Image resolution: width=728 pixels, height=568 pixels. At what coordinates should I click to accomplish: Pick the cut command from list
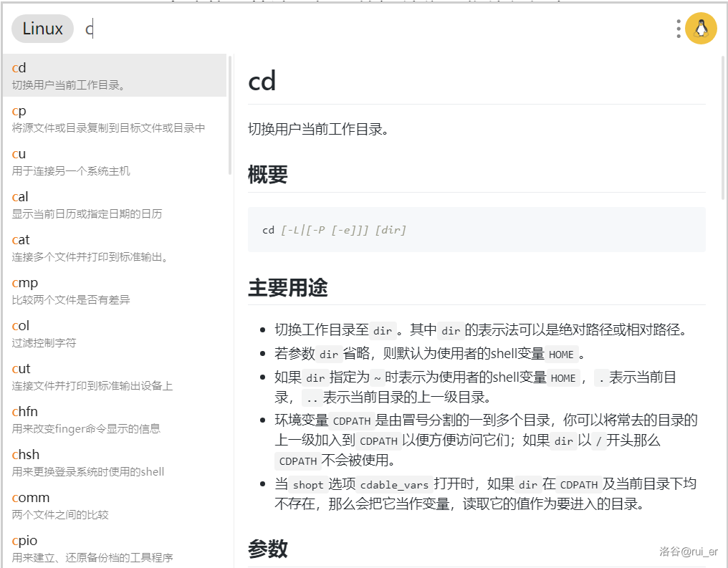(x=115, y=376)
